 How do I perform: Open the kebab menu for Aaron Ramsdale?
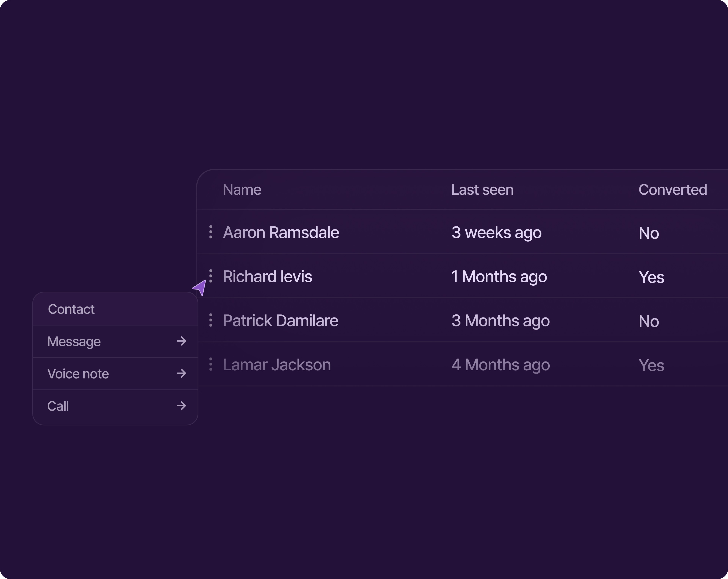tap(211, 232)
